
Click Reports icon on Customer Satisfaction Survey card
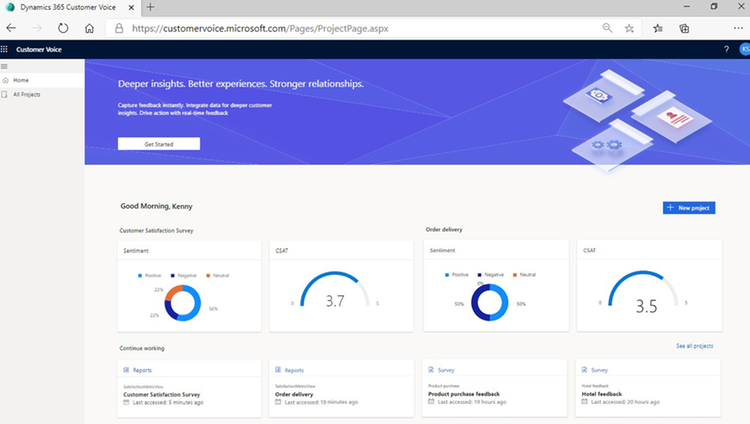[x=126, y=370]
